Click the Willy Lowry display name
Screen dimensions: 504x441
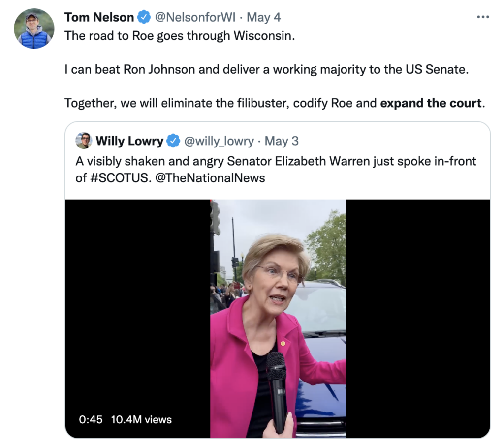129,141
